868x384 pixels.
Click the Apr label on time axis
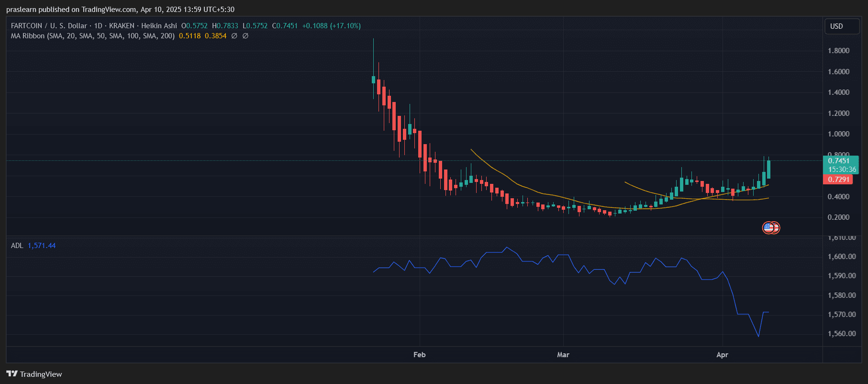(x=722, y=355)
